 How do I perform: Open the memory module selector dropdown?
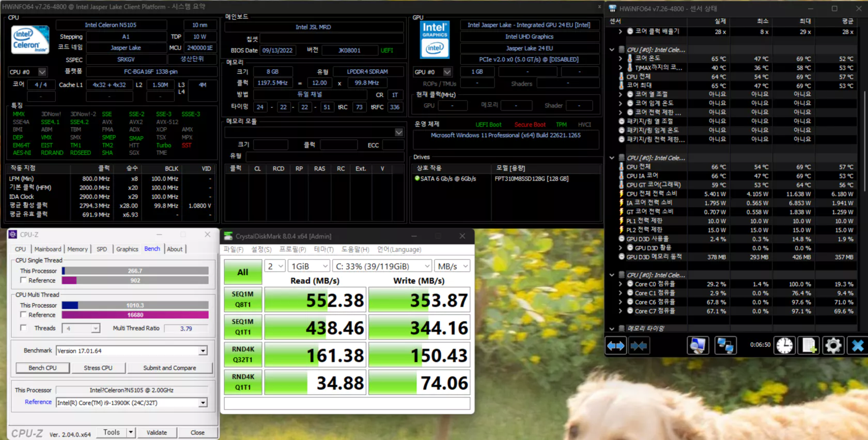coord(399,132)
